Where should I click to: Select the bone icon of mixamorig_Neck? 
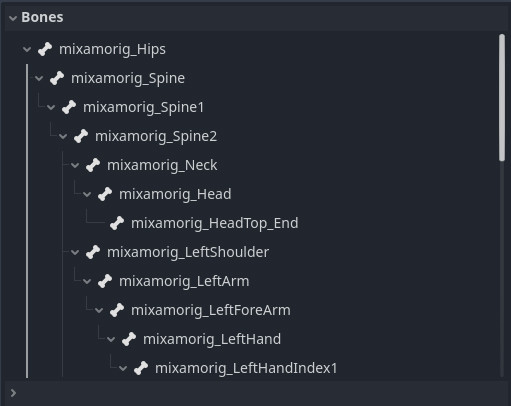pos(93,165)
